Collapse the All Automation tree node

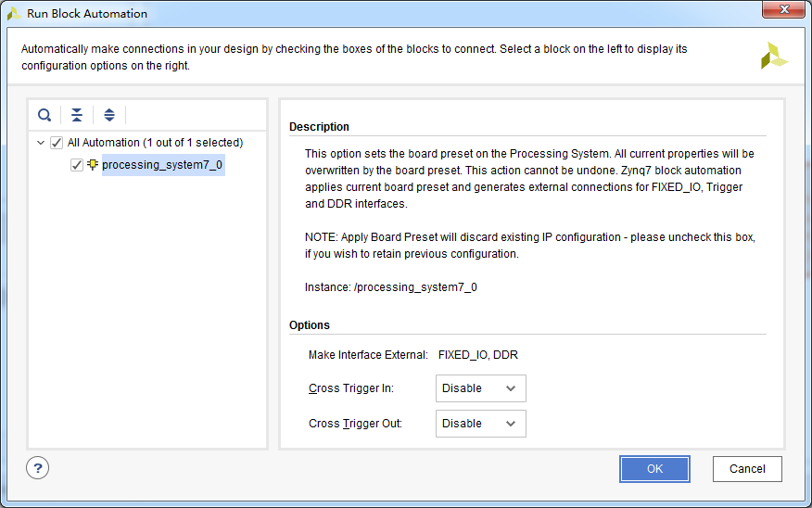click(x=41, y=143)
